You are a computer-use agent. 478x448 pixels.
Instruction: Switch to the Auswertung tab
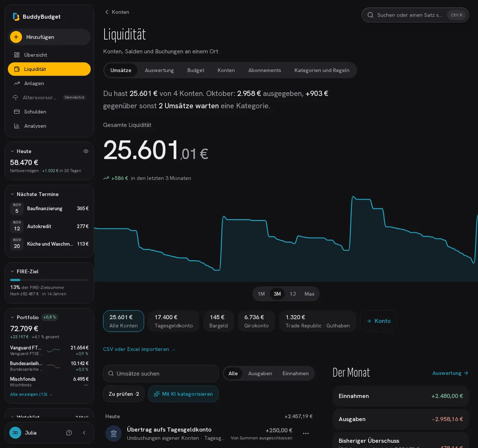pos(159,70)
